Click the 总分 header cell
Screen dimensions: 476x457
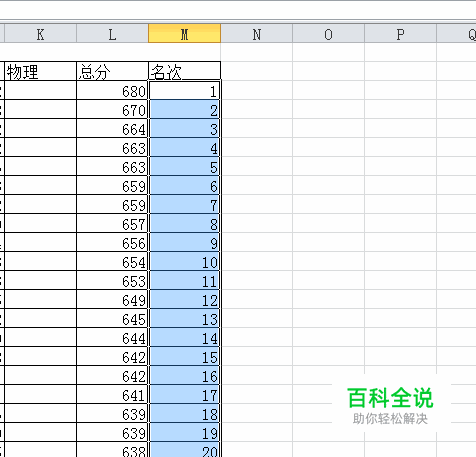coord(112,71)
